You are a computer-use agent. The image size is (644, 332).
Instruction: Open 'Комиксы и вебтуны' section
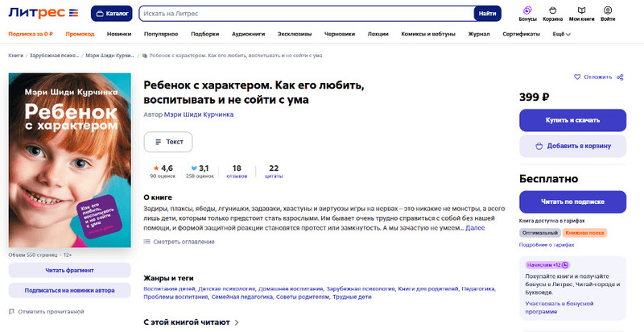tap(428, 34)
